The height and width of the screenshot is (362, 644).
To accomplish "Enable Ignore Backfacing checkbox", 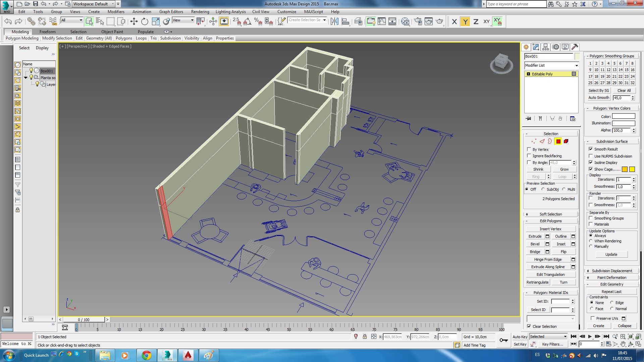I will pyautogui.click(x=529, y=156).
